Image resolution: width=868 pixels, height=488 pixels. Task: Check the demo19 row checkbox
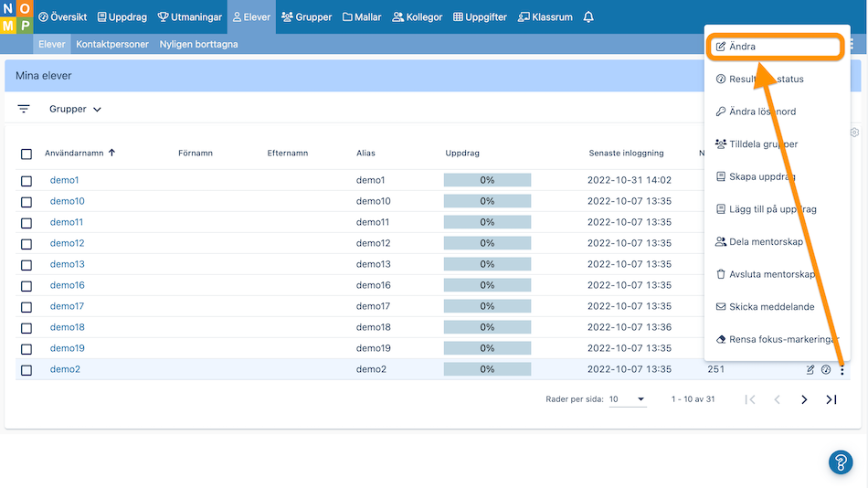tap(26, 349)
